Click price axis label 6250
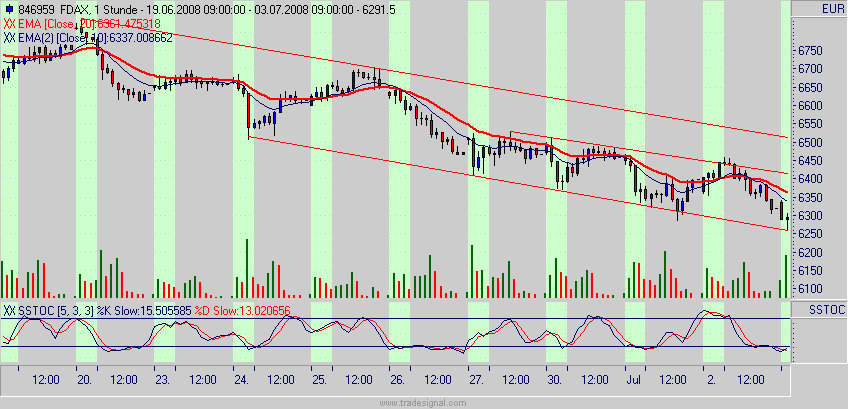848x409 pixels. pyautogui.click(x=810, y=234)
